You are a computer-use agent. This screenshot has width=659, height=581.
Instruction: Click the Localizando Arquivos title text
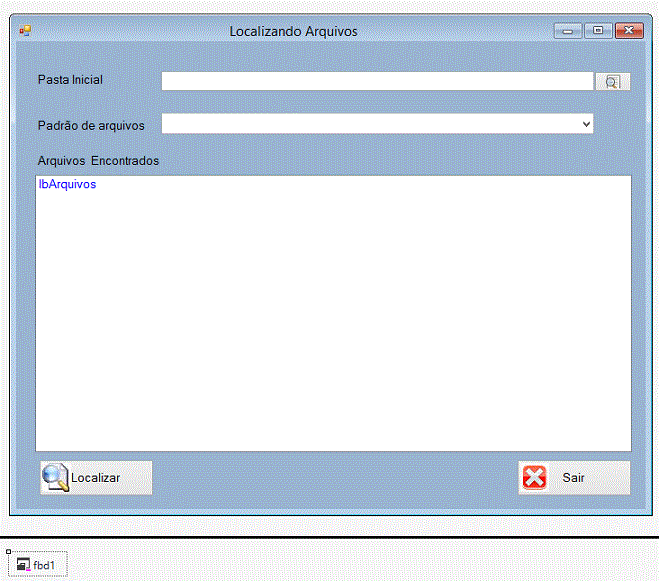[x=293, y=32]
